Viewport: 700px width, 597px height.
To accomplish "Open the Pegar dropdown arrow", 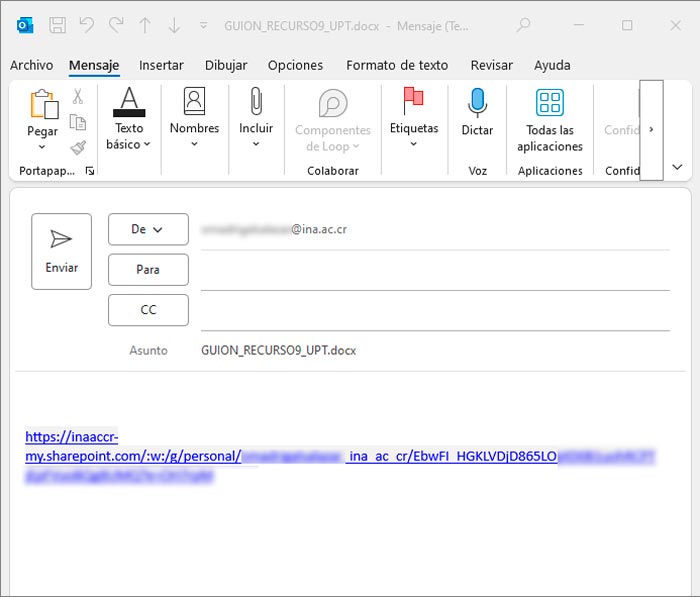I will click(x=42, y=147).
